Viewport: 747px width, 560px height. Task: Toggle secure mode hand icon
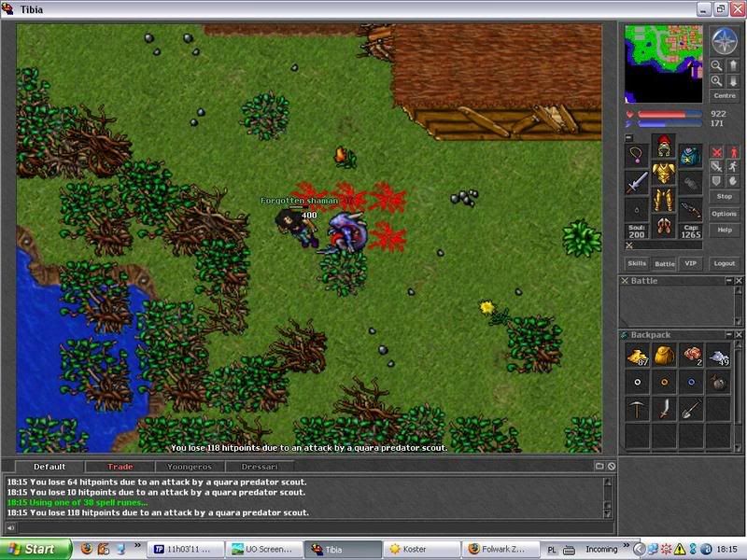click(733, 181)
